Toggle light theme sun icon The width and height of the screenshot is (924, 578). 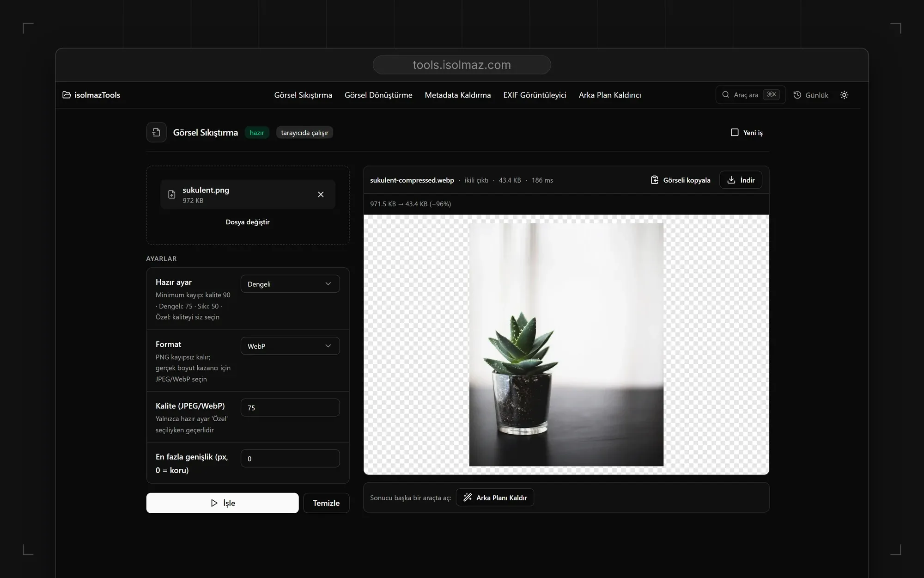(x=844, y=95)
